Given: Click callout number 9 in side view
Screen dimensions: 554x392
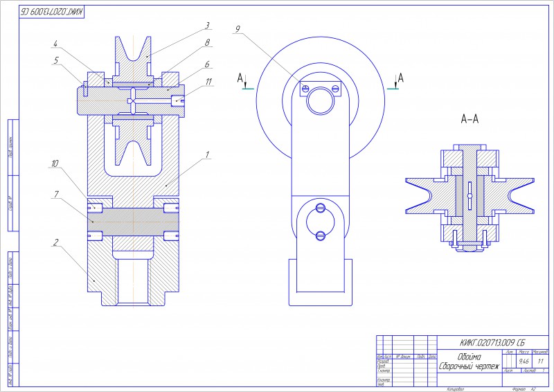Looking at the screenshot, I should 238,29.
